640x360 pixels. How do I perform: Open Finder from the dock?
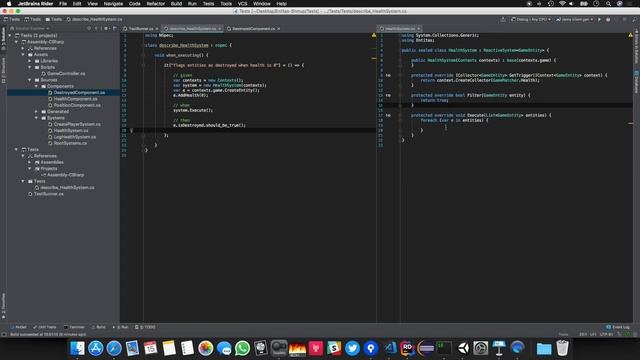[77, 348]
